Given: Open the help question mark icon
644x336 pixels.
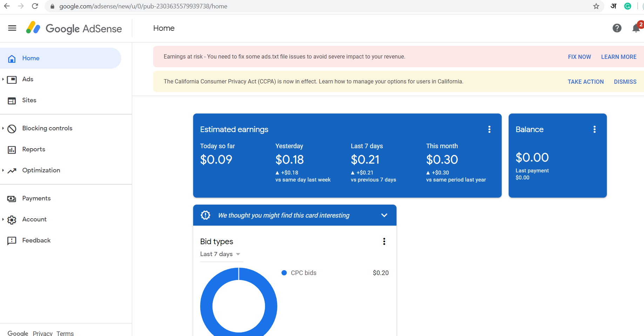Looking at the screenshot, I should click(617, 28).
